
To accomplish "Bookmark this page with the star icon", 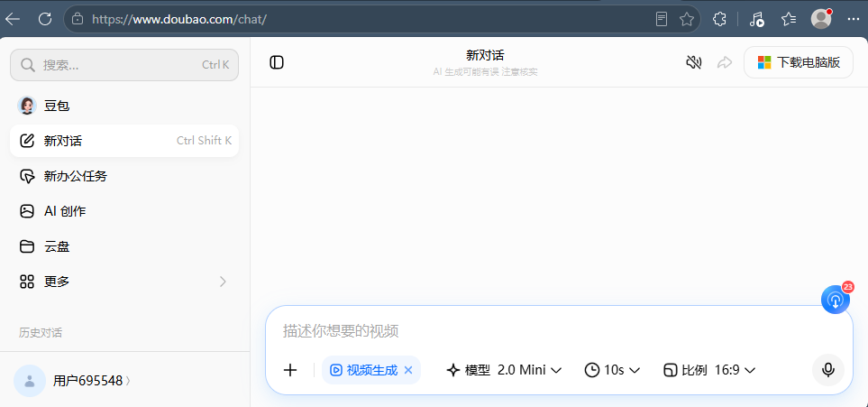I will (687, 20).
